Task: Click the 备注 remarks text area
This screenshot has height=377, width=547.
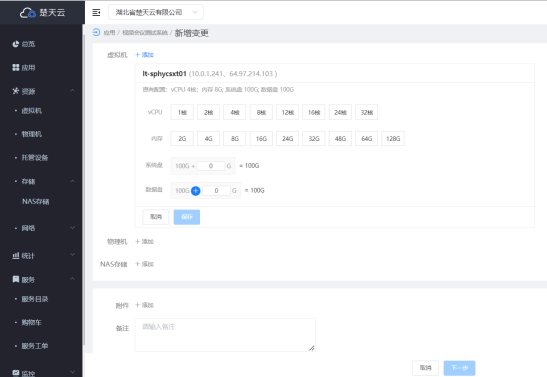Action: click(x=225, y=335)
